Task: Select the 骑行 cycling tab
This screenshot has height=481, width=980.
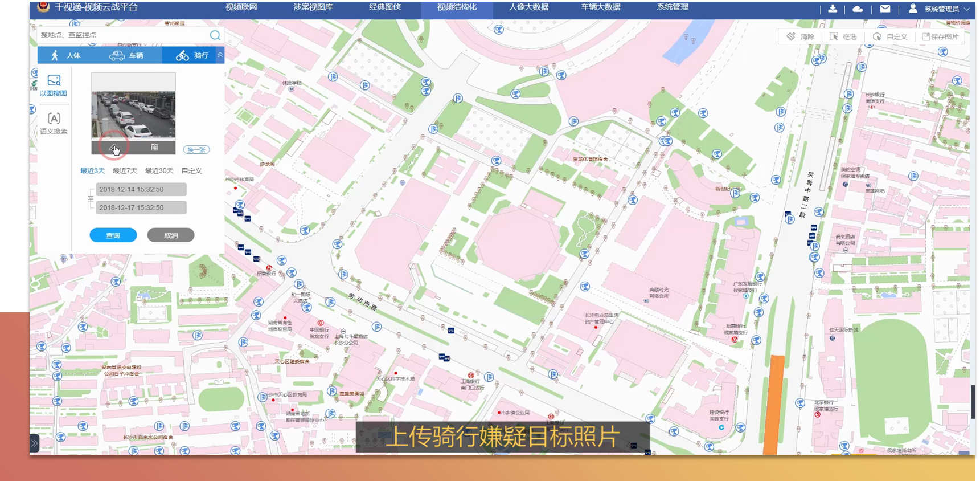Action: 192,55
